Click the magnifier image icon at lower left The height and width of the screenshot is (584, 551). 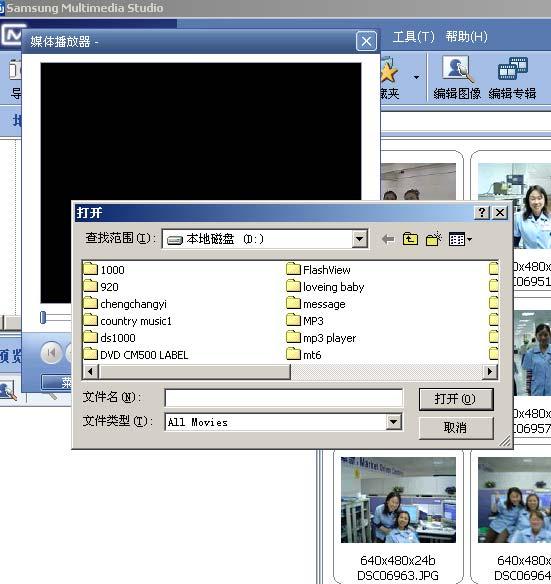tap(8, 391)
